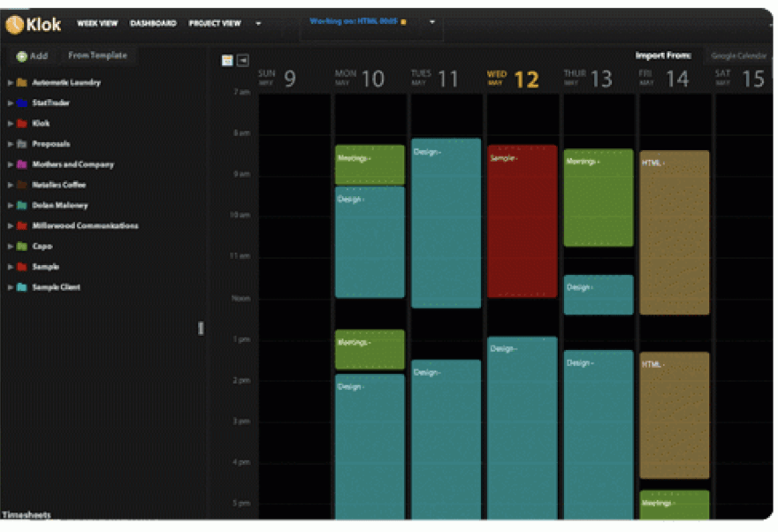Expand the Dolan Maloney project
The height and width of the screenshot is (532, 778).
[x=10, y=205]
